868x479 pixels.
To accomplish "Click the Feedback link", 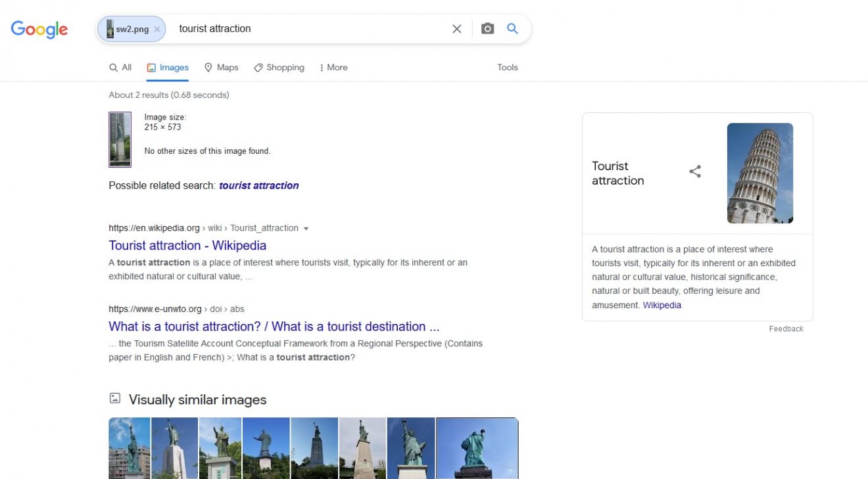I will pyautogui.click(x=786, y=329).
